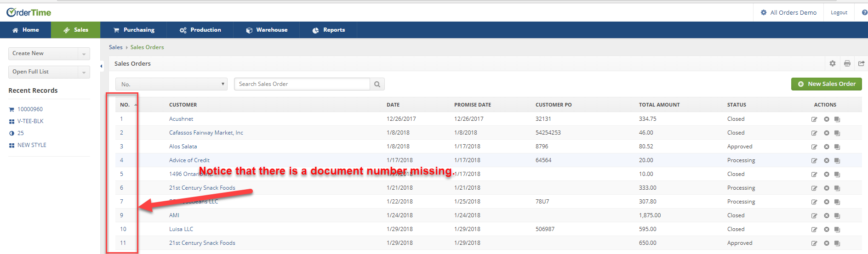This screenshot has width=868, height=254.
Task: Print the Sales Orders list
Action: 847,63
